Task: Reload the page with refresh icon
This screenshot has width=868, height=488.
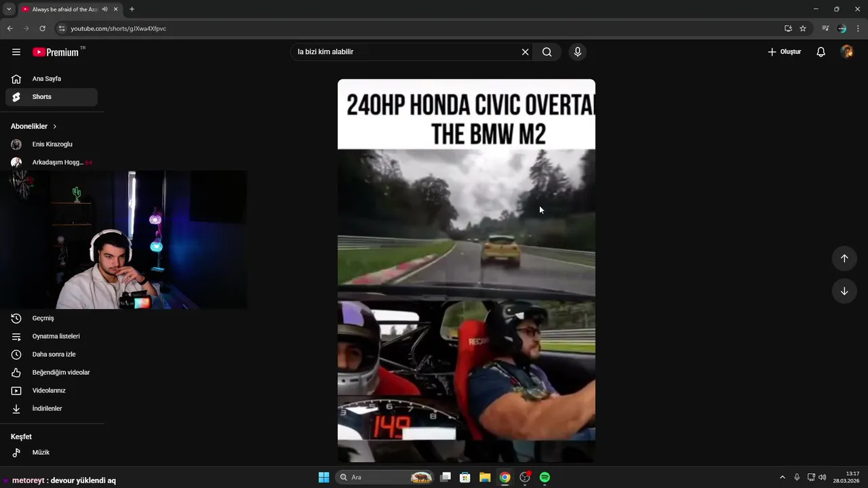Action: [43, 28]
